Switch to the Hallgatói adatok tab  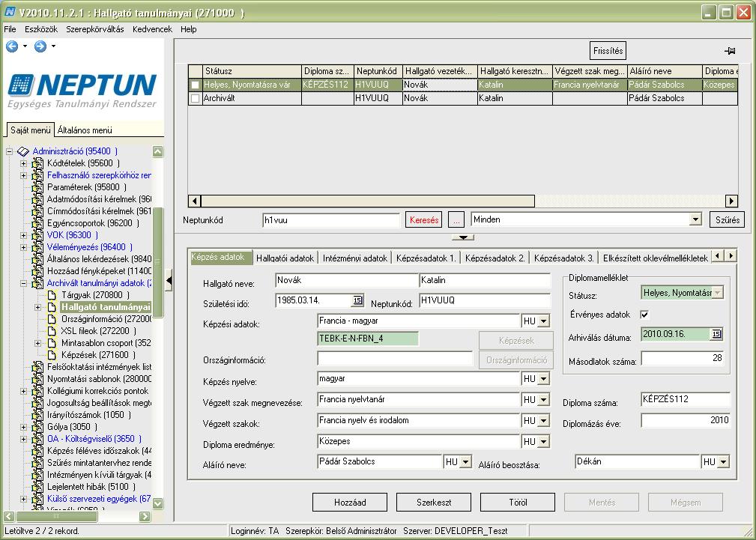click(285, 258)
